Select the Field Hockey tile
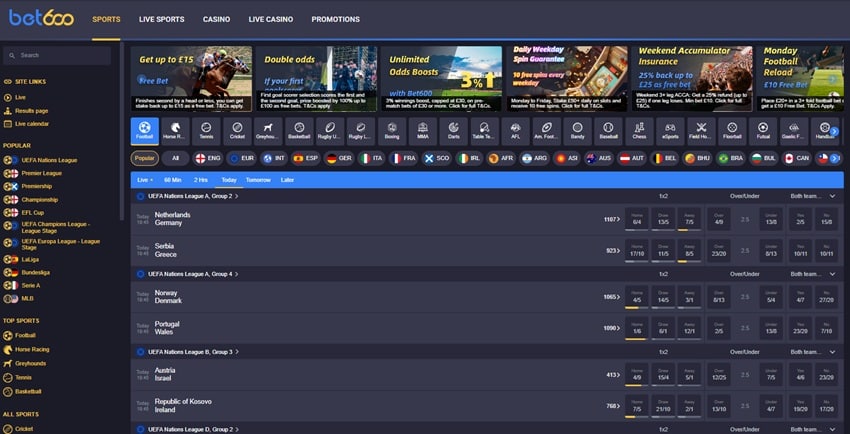 tap(701, 131)
